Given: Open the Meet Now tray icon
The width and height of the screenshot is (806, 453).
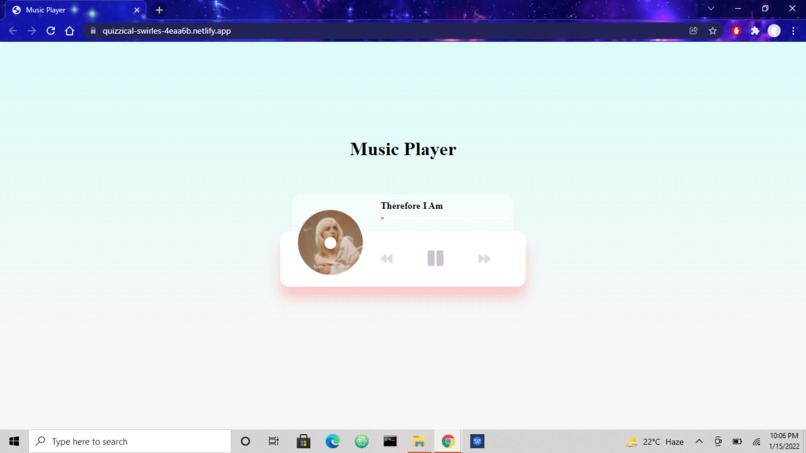Looking at the screenshot, I should (718, 442).
